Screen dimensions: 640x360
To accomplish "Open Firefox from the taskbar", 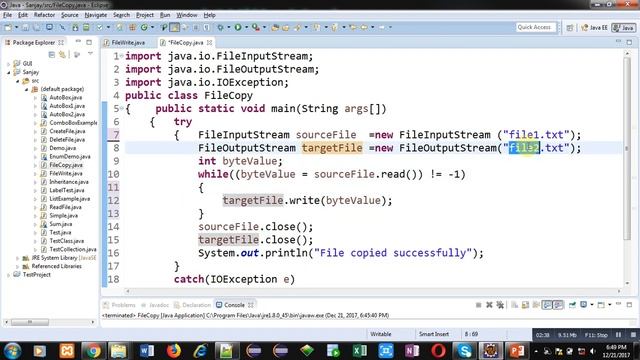I will click(x=173, y=351).
